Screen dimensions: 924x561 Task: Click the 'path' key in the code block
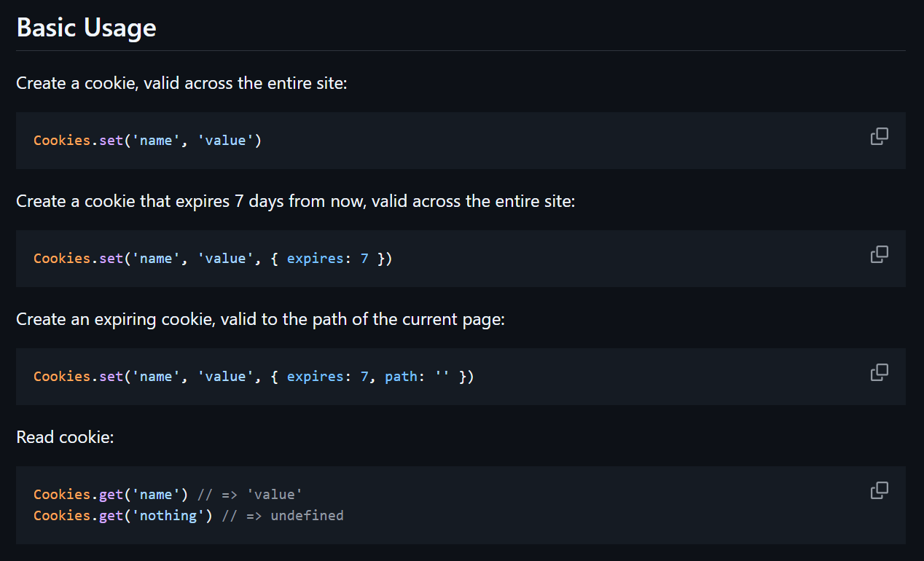pyautogui.click(x=401, y=377)
